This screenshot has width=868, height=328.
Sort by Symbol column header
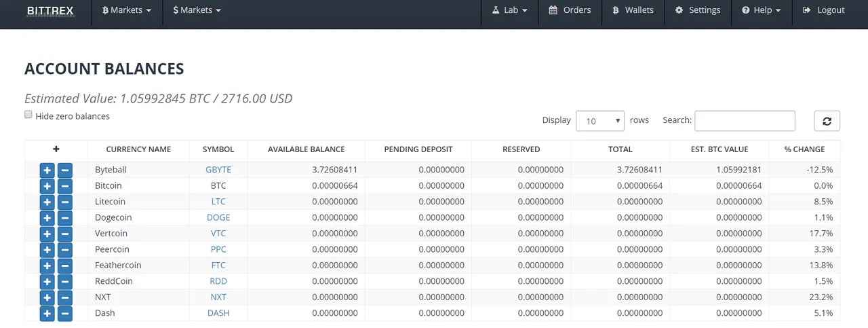[x=218, y=149]
